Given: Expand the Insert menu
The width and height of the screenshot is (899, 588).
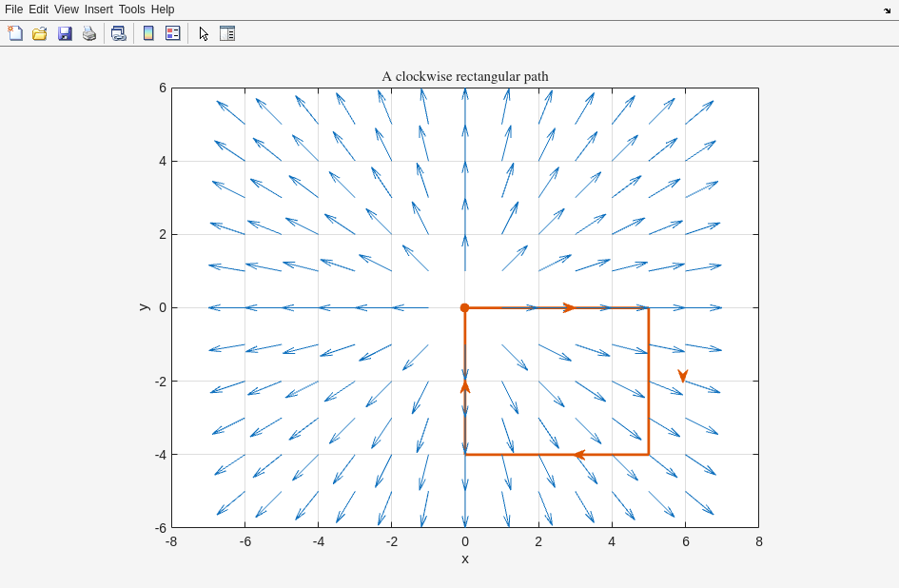Looking at the screenshot, I should point(98,10).
